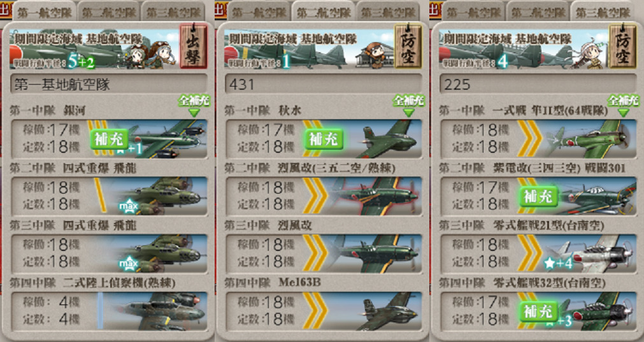Switch to 第二航空隊 tab in left panel
This screenshot has width=644, height=342.
108,12
